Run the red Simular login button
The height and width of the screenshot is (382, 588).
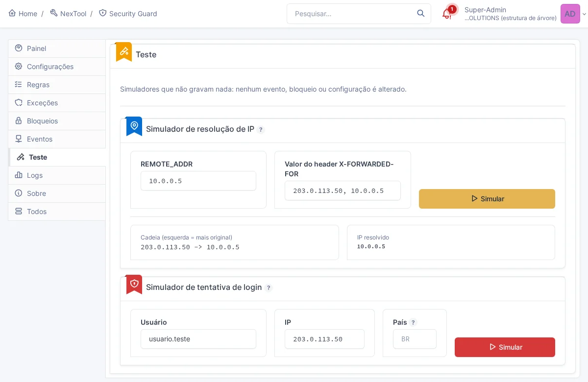pyautogui.click(x=505, y=347)
